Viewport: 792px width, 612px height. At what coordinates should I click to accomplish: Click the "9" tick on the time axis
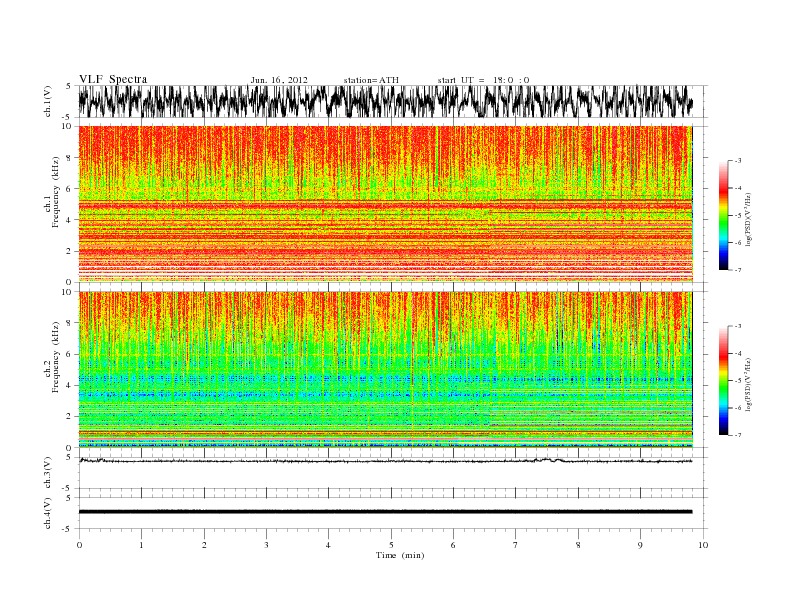640,545
